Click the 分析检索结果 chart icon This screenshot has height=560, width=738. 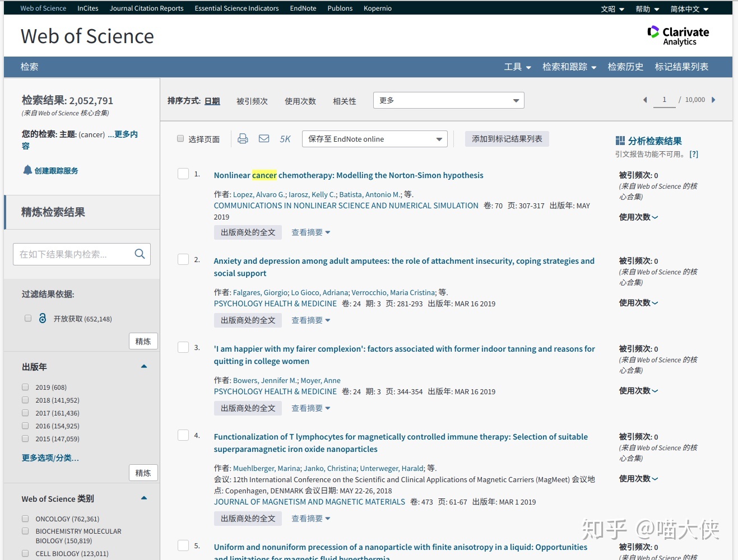[620, 141]
